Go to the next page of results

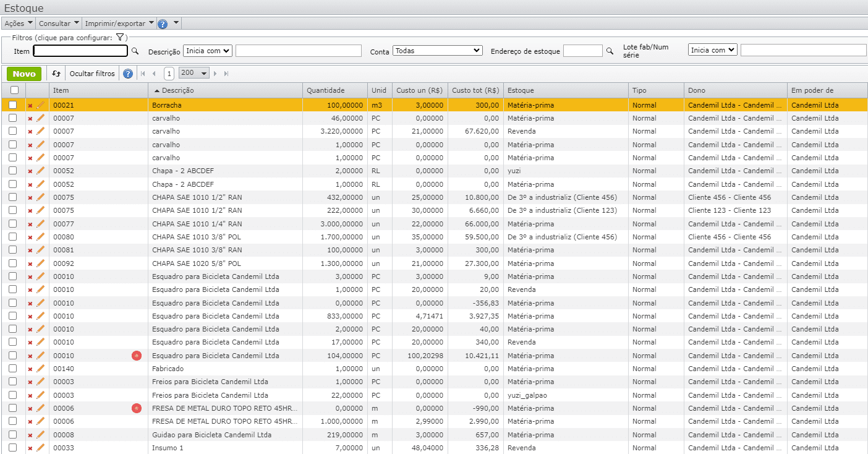(x=216, y=74)
